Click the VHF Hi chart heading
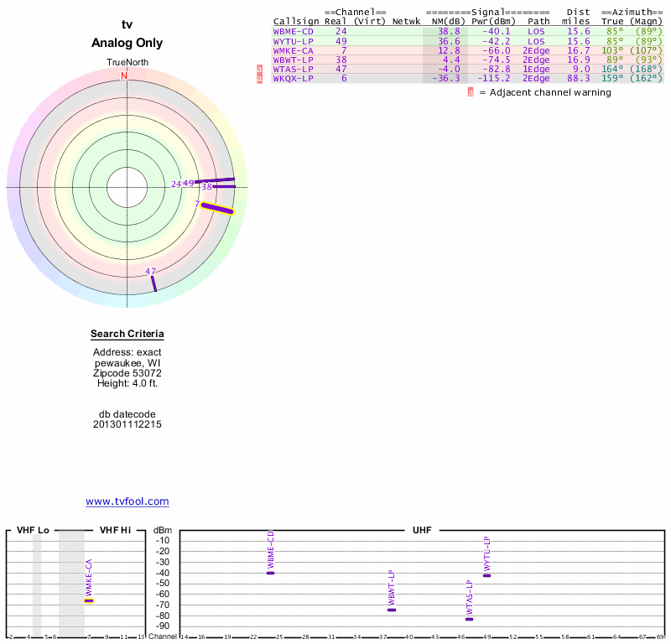The height and width of the screenshot is (644, 671). pos(115,530)
